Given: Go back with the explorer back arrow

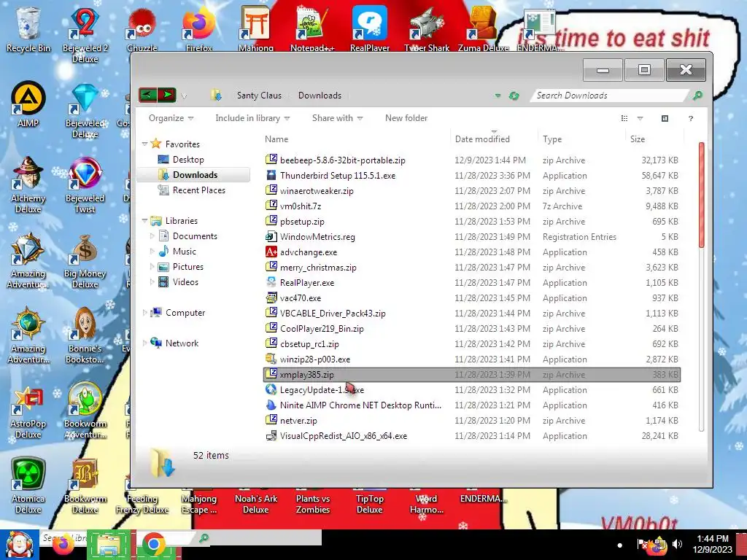Looking at the screenshot, I should 147,95.
